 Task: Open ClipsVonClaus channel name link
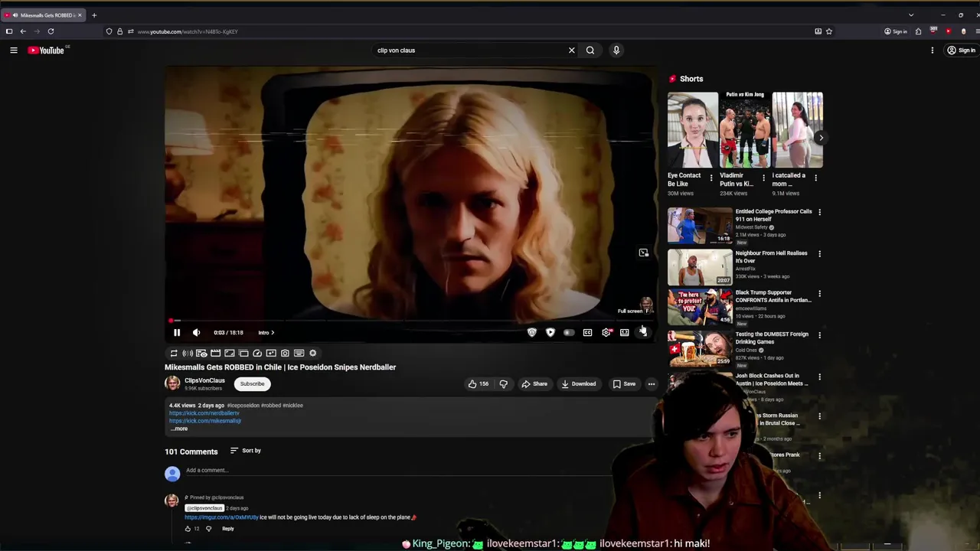(x=204, y=380)
